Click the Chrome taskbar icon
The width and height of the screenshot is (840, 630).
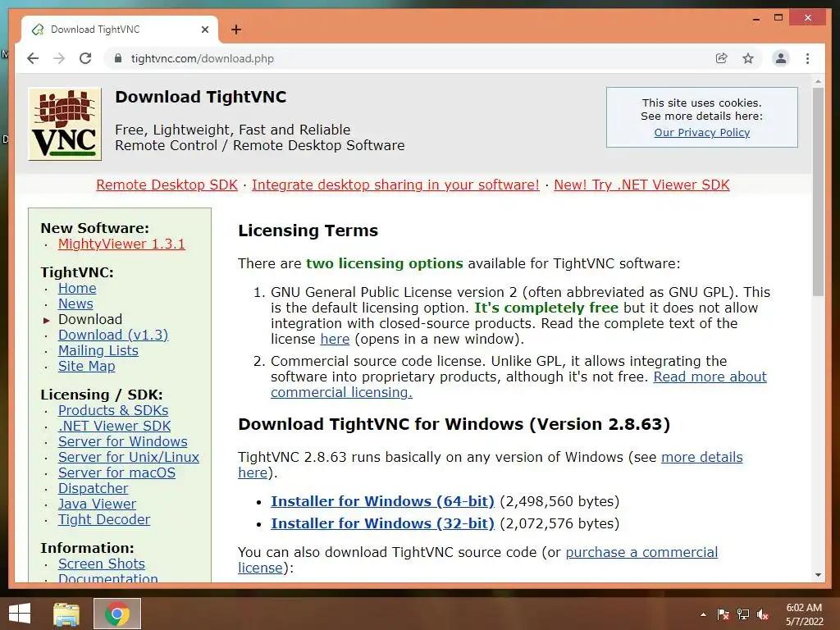click(x=116, y=614)
